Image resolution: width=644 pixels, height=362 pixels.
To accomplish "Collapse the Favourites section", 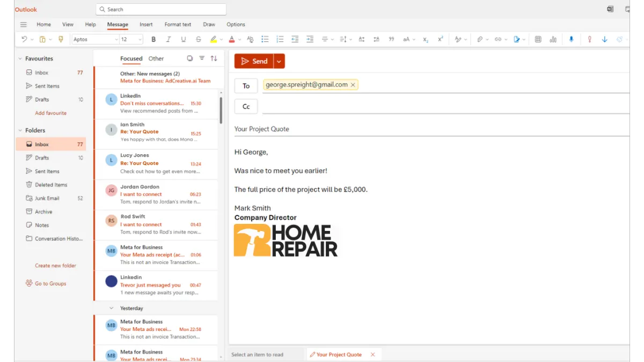I will [x=20, y=59].
